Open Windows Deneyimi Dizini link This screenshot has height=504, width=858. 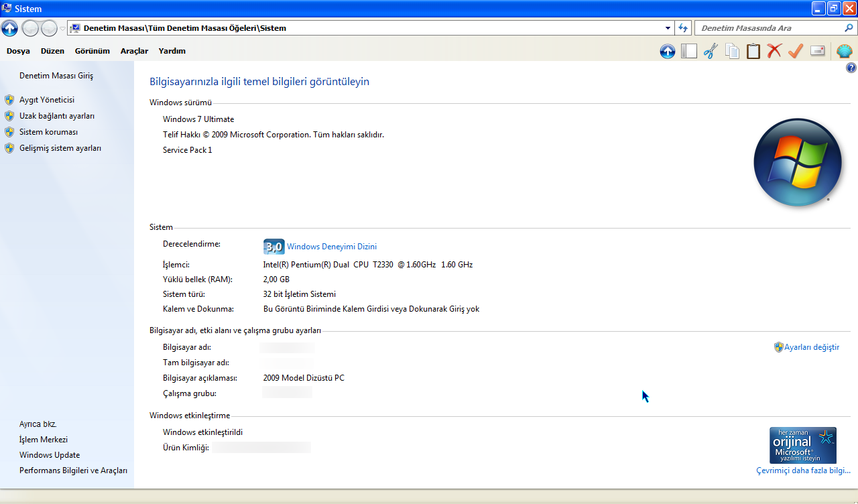click(x=332, y=247)
